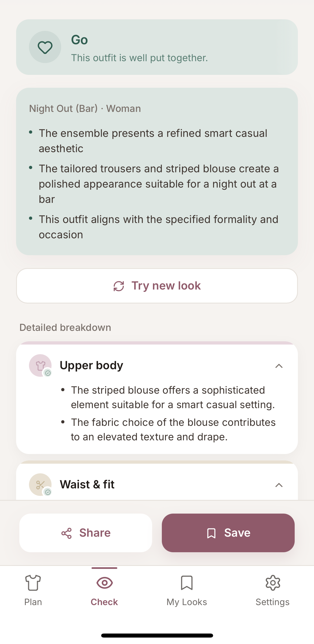
Task: Click the refresh arrows icon on Try new look
Action: [x=119, y=286]
